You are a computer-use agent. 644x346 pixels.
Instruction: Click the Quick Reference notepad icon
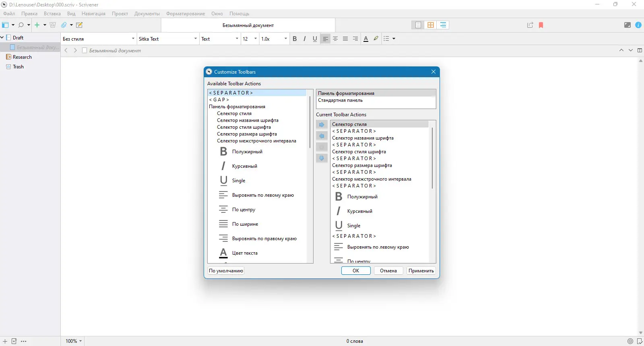pyautogui.click(x=79, y=25)
